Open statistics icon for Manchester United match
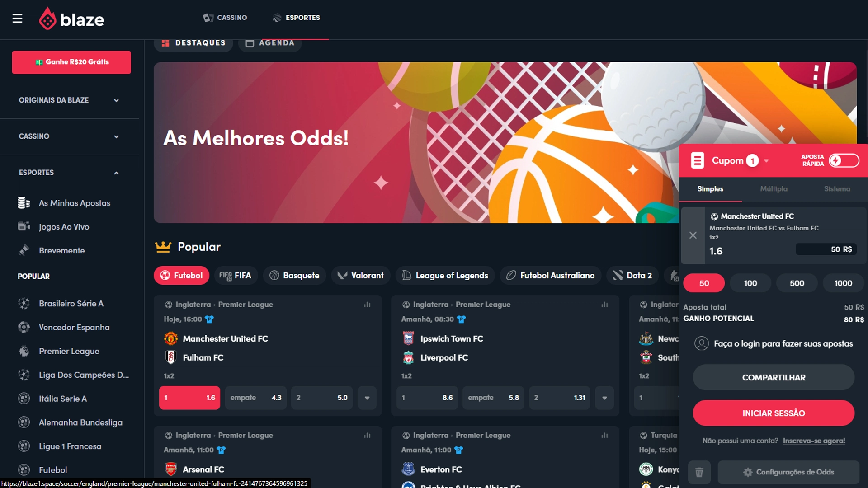The height and width of the screenshot is (488, 868). pyautogui.click(x=367, y=305)
